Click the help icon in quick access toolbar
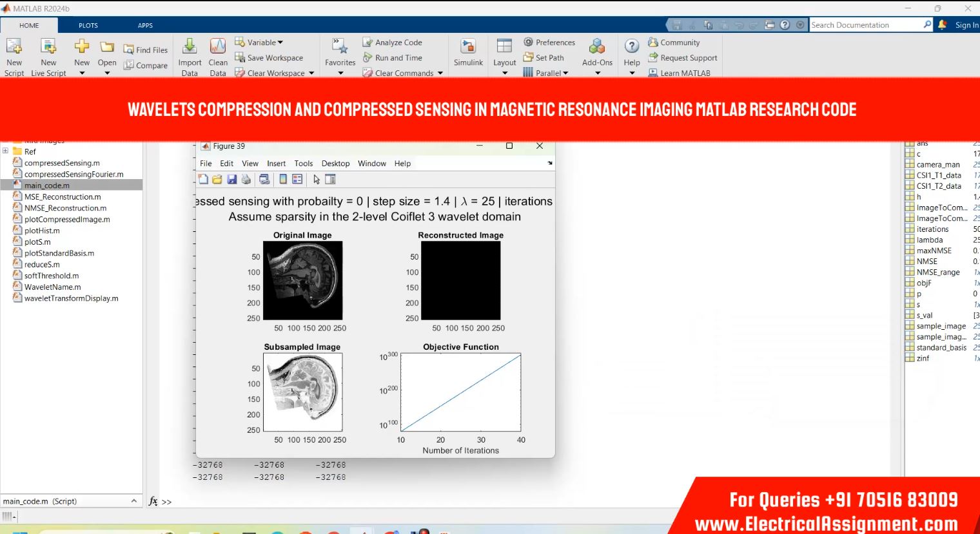This screenshot has width=980, height=534. point(785,24)
